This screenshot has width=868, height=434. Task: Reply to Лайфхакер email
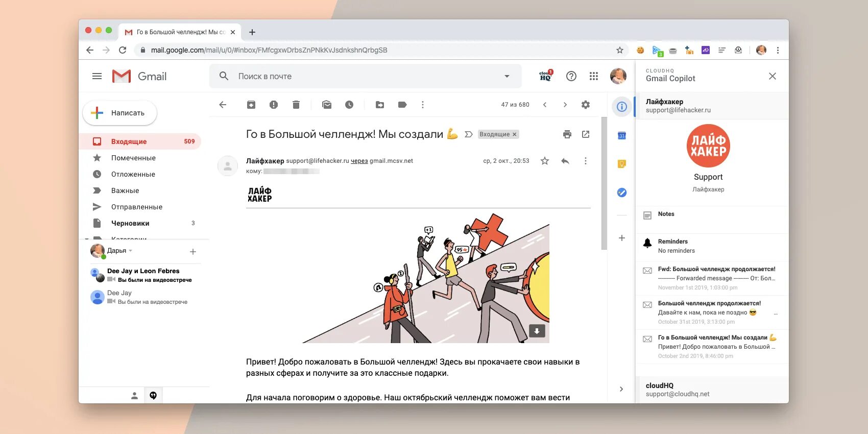click(565, 161)
